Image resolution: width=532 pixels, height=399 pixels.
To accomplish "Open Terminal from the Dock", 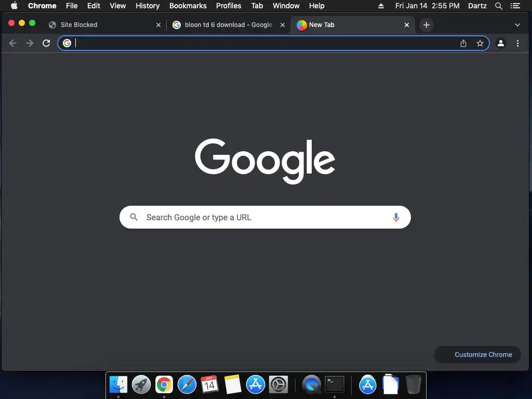I will pyautogui.click(x=335, y=384).
